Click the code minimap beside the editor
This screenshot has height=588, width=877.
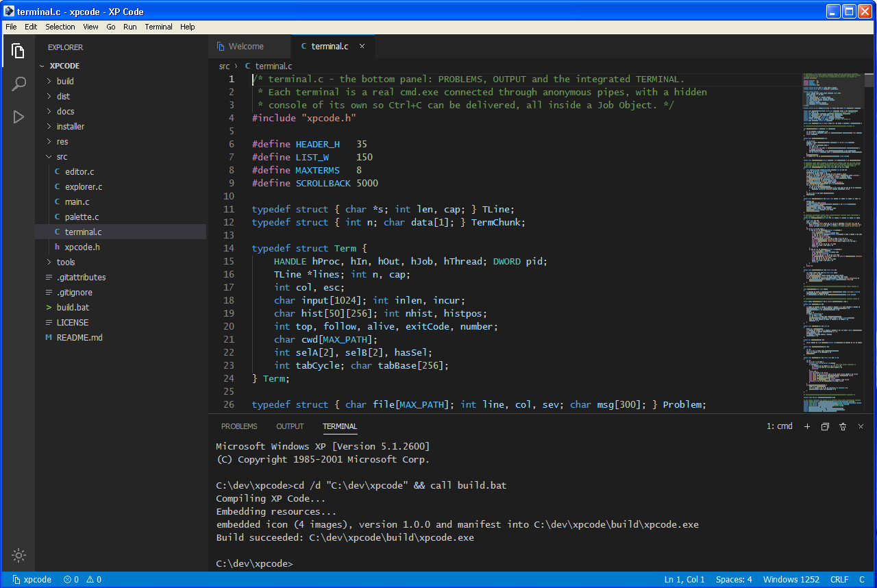[x=833, y=242]
